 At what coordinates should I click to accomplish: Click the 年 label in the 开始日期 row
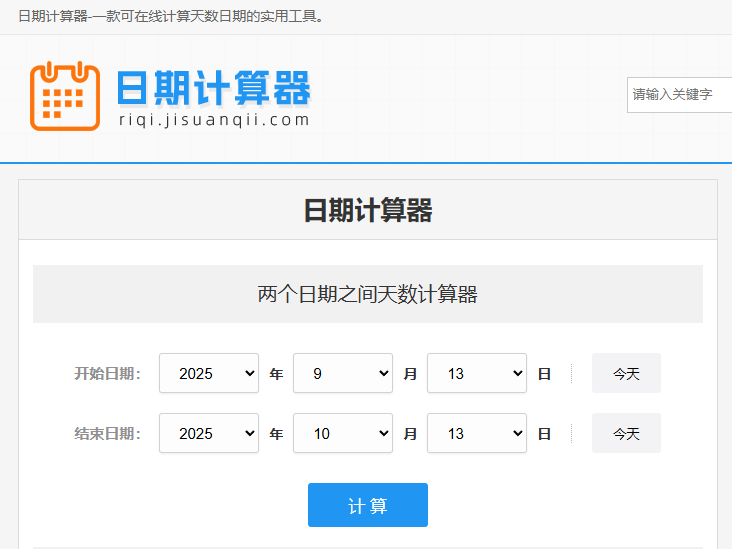coord(276,374)
